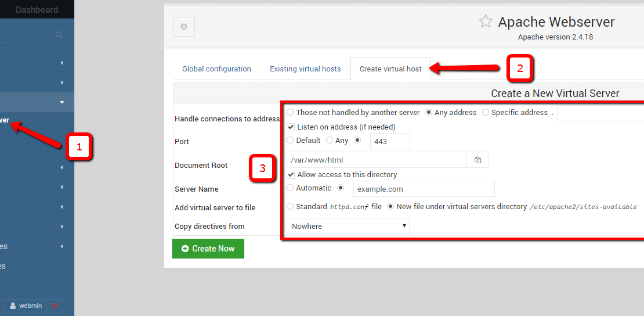The image size is (644, 316).
Task: Click the port number field showing 443
Action: pos(390,141)
